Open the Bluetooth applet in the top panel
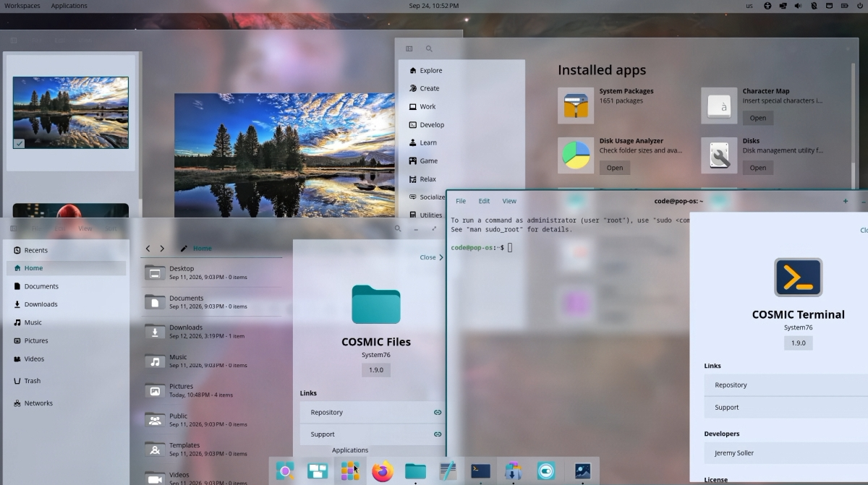The image size is (868, 485). [814, 6]
